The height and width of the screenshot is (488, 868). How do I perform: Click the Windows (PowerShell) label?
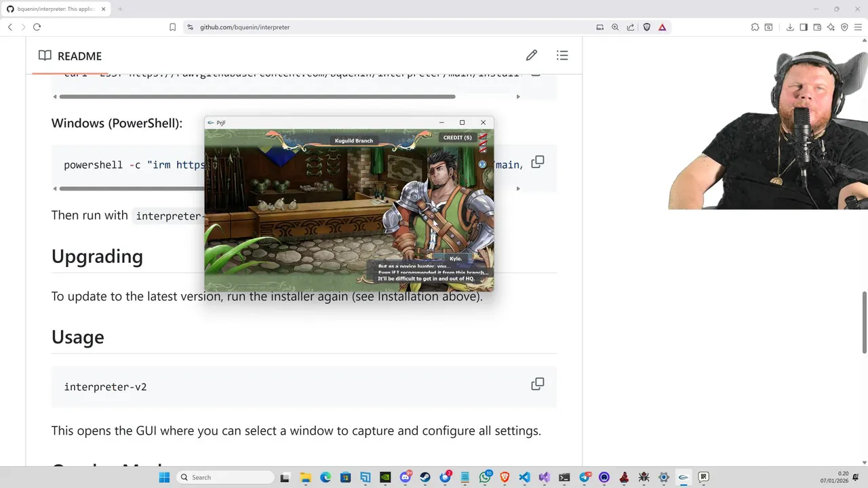tap(117, 123)
